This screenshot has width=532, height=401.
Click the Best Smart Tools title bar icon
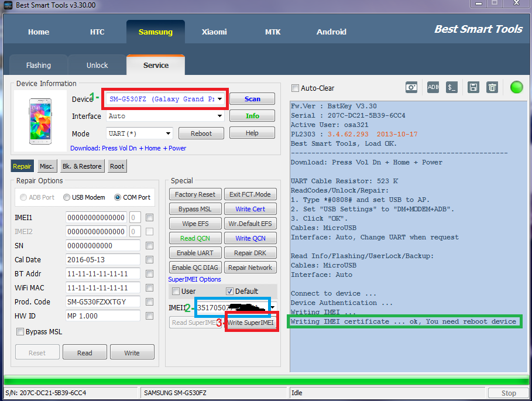click(x=8, y=5)
